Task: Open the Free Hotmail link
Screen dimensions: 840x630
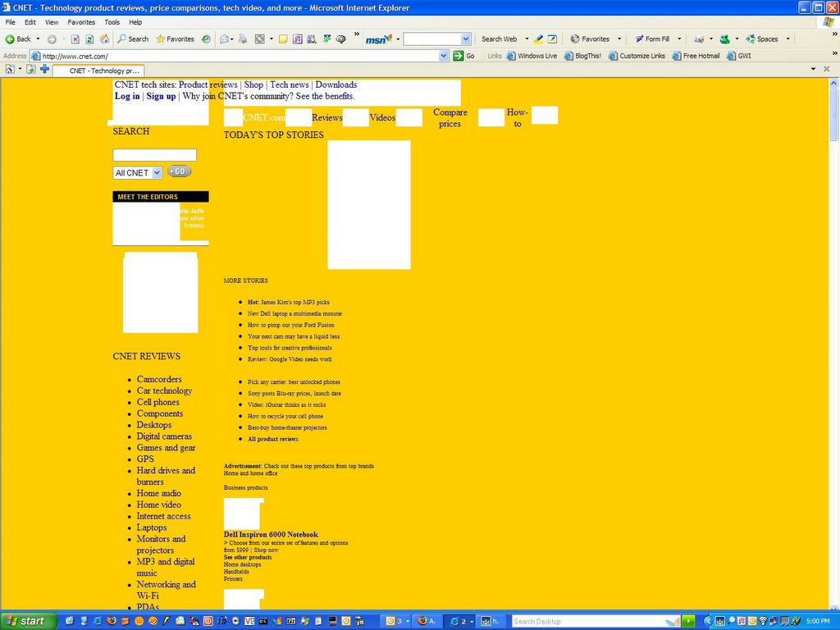Action: (696, 56)
